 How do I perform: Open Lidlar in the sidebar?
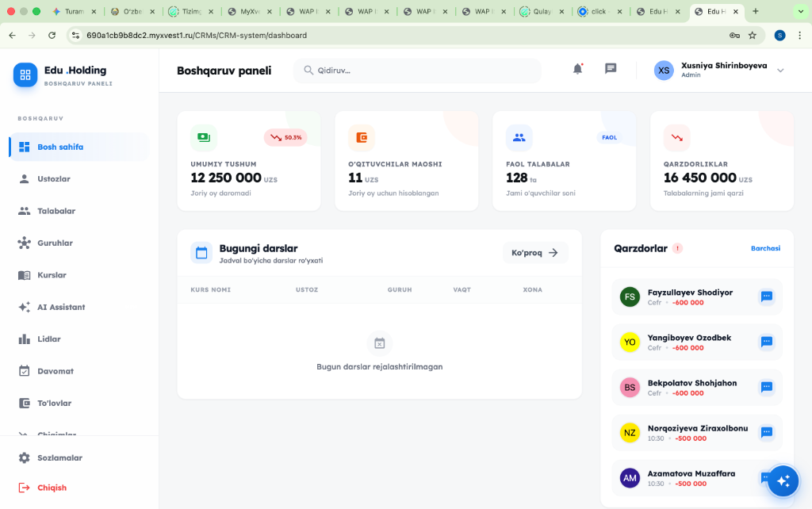79,339
